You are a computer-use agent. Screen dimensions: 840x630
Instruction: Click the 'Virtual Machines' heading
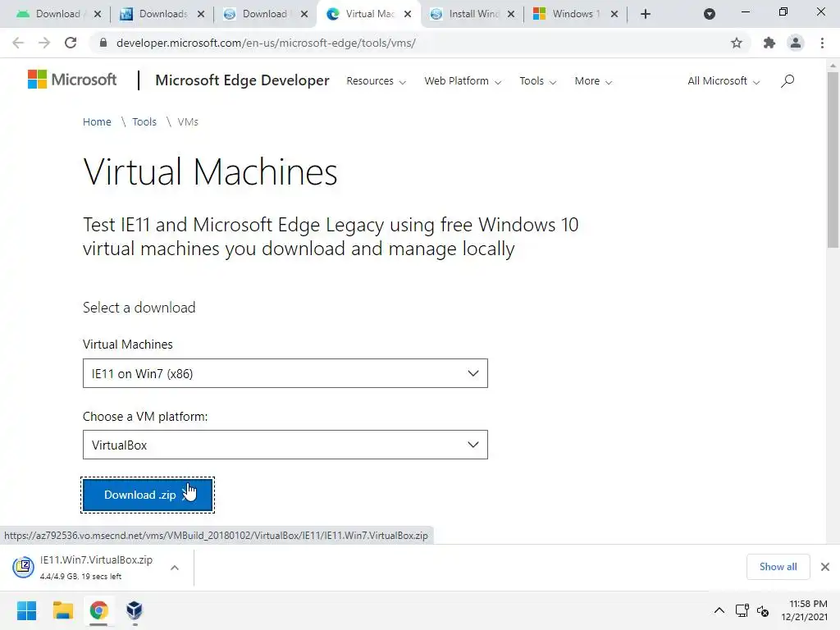tap(210, 172)
